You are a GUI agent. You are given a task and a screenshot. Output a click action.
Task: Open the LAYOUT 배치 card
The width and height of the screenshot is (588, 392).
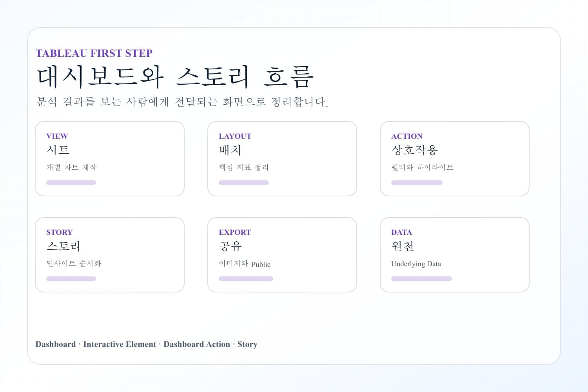point(282,159)
